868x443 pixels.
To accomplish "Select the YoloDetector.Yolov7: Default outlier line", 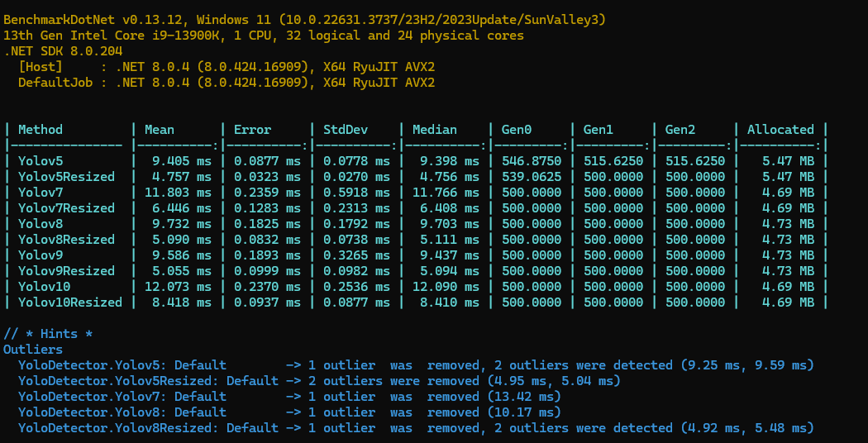I will (x=289, y=397).
